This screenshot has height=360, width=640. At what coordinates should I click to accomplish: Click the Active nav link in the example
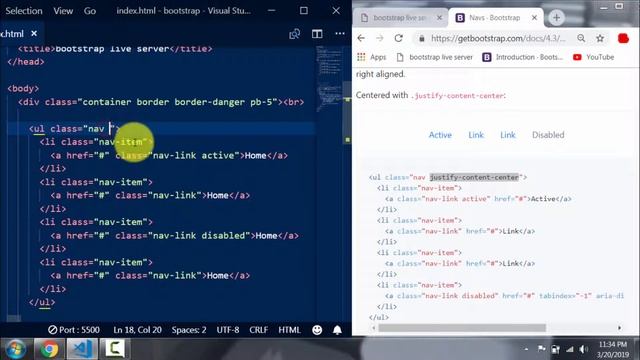440,135
